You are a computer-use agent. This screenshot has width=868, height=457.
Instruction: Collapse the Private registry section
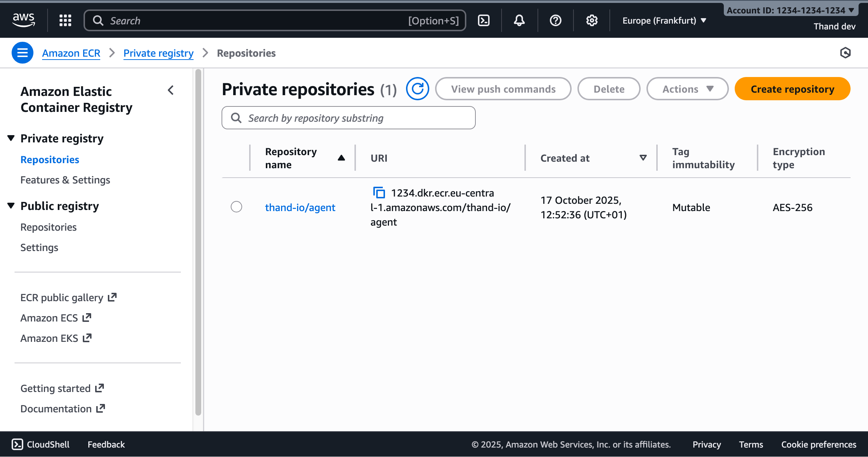pyautogui.click(x=11, y=138)
